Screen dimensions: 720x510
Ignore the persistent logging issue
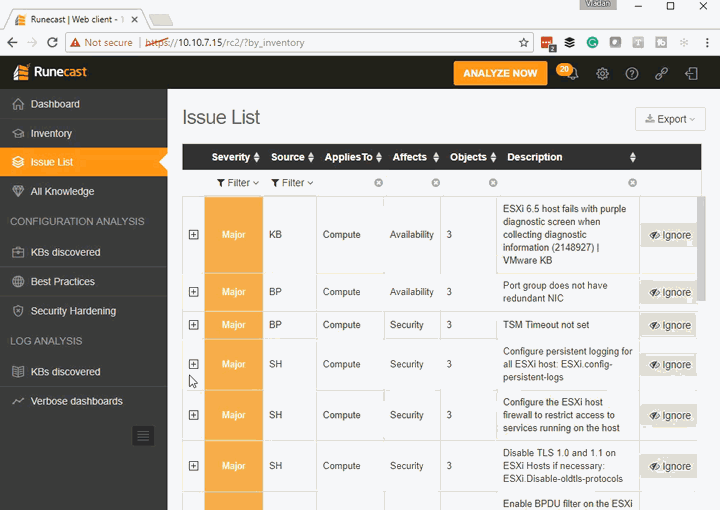(x=669, y=364)
